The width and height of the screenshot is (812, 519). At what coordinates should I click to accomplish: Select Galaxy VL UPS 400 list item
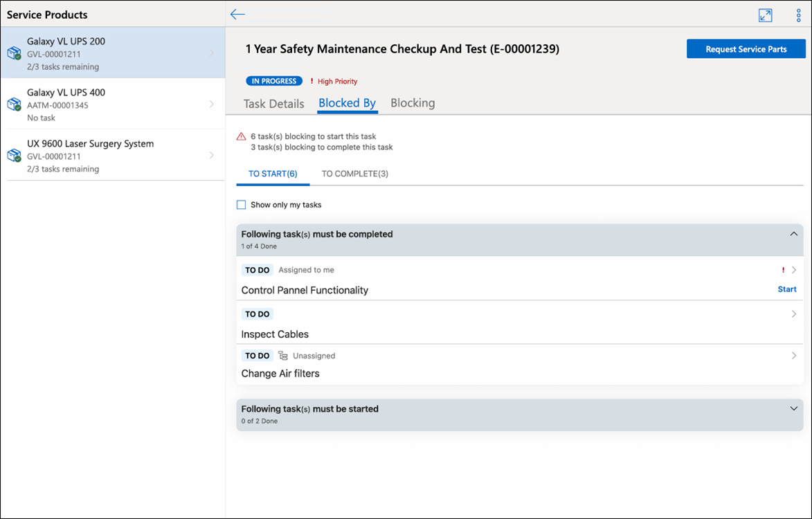[113, 104]
